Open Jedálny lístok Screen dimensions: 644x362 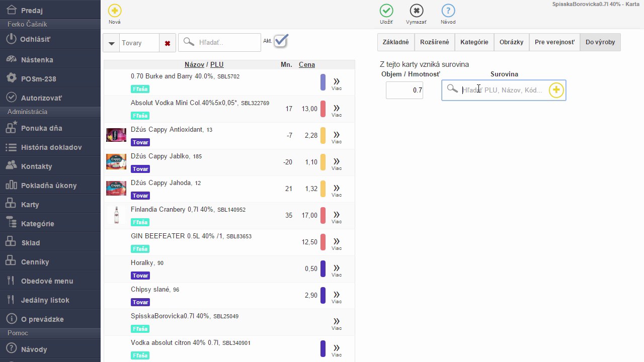pyautogui.click(x=50, y=300)
